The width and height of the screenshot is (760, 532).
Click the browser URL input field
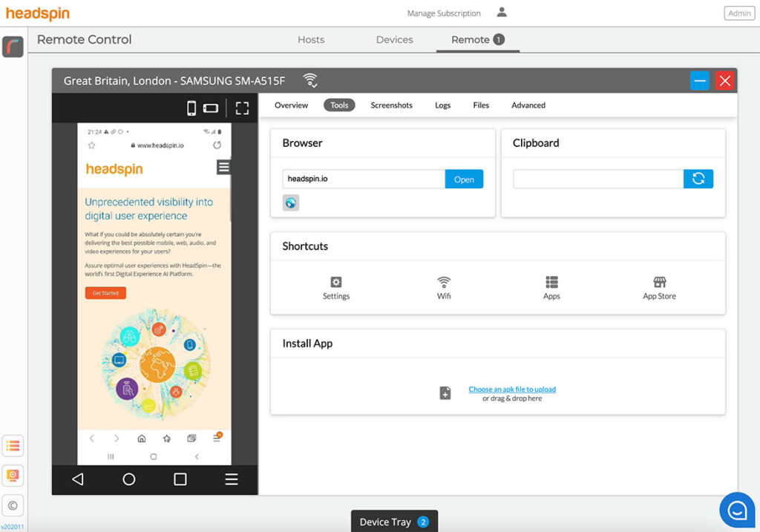(364, 179)
